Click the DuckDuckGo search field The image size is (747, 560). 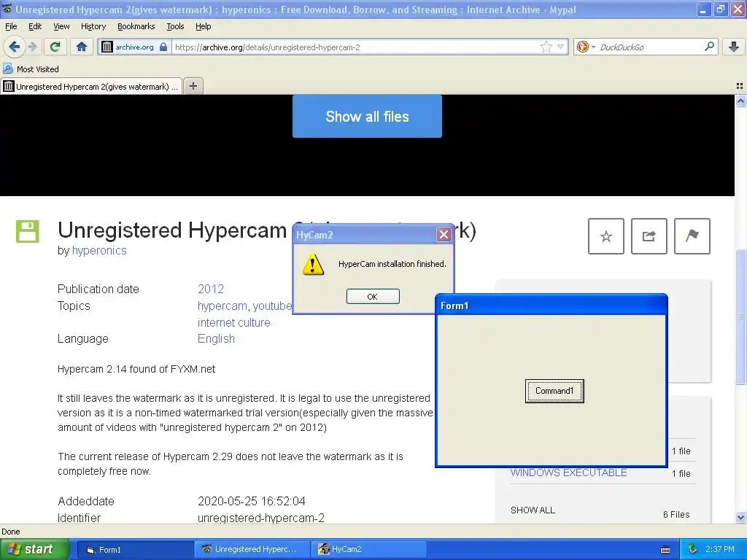click(649, 47)
